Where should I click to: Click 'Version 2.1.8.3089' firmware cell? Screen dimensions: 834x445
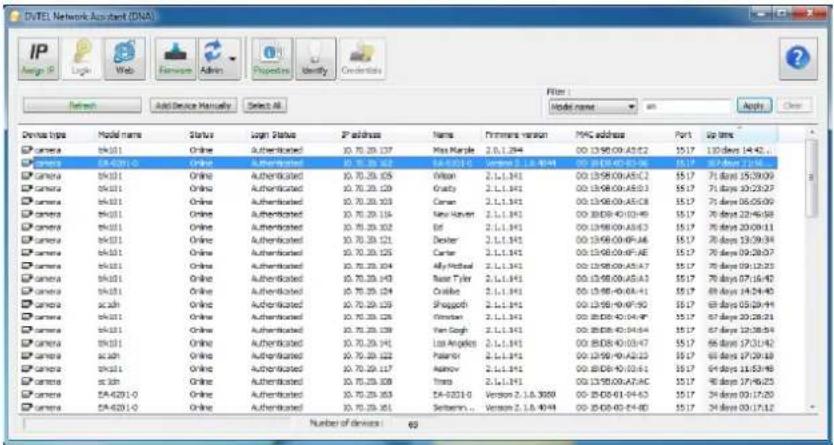click(521, 394)
